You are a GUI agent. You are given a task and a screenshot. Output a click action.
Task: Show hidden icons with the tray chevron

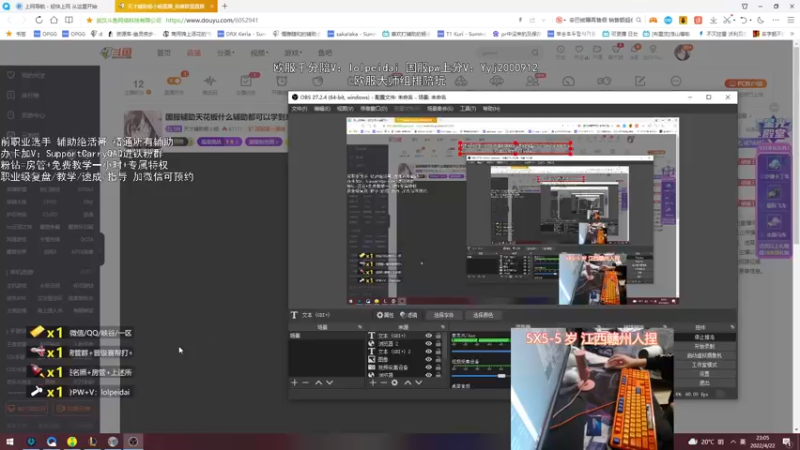click(733, 441)
